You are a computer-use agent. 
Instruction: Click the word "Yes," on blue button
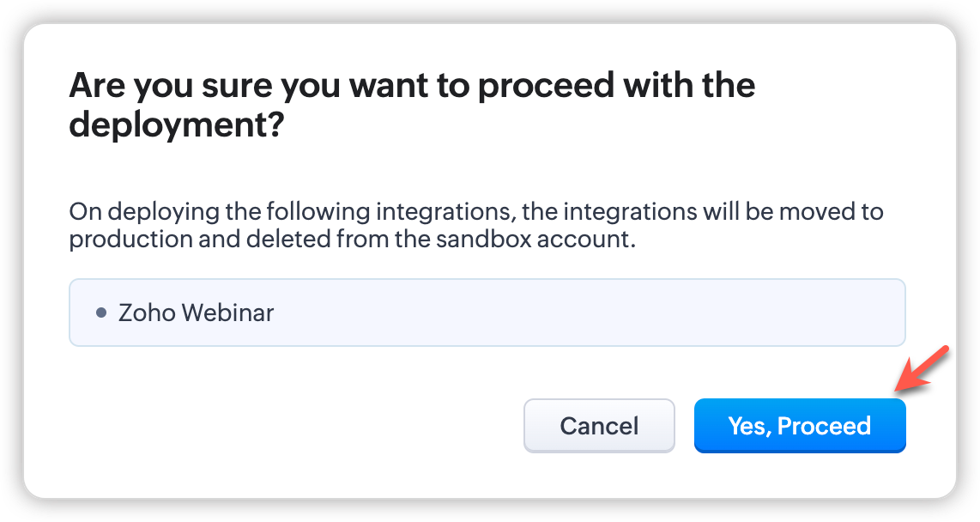(748, 426)
